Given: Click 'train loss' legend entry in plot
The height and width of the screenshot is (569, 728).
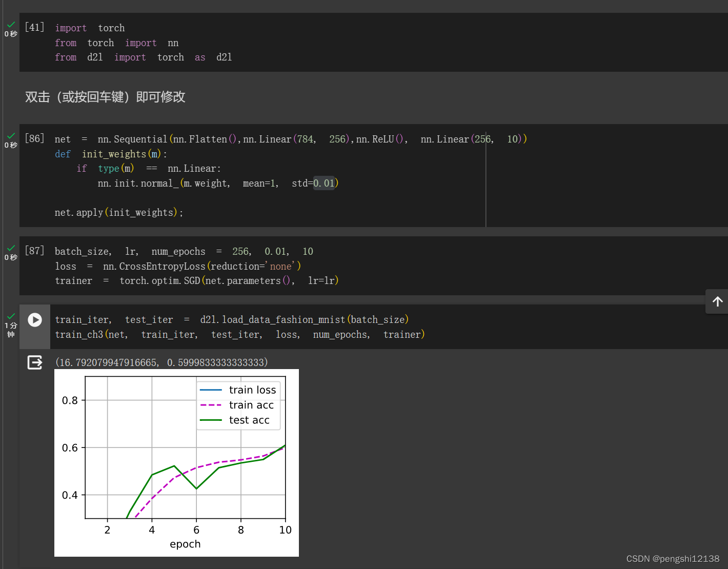Looking at the screenshot, I should (238, 390).
